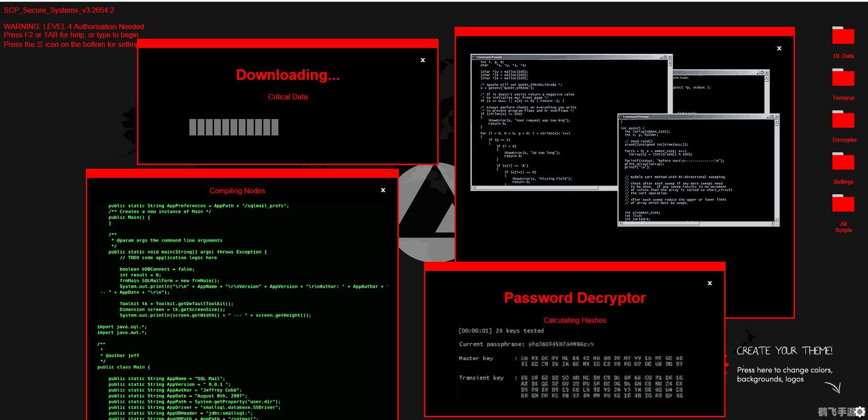
Task: Close the window containing Command Prompt images
Action: (779, 48)
